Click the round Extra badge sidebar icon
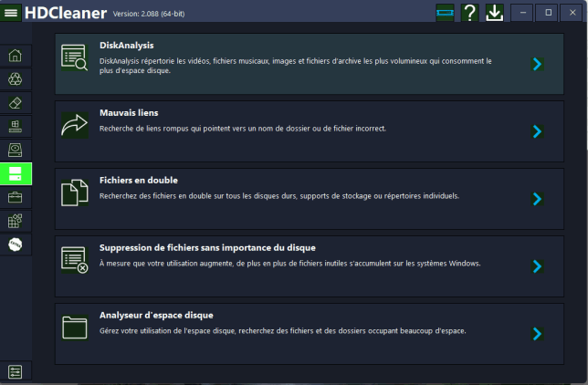588x385 pixels. [x=15, y=245]
